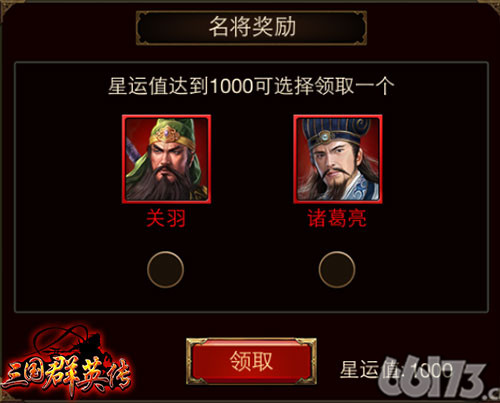
Task: Choose the radio button under 关羽
Action: click(165, 269)
